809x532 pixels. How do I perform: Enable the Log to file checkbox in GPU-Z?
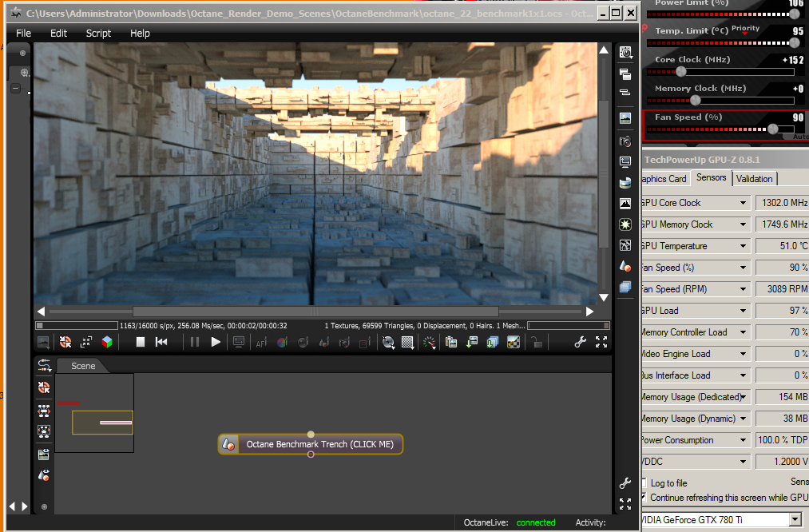point(644,483)
